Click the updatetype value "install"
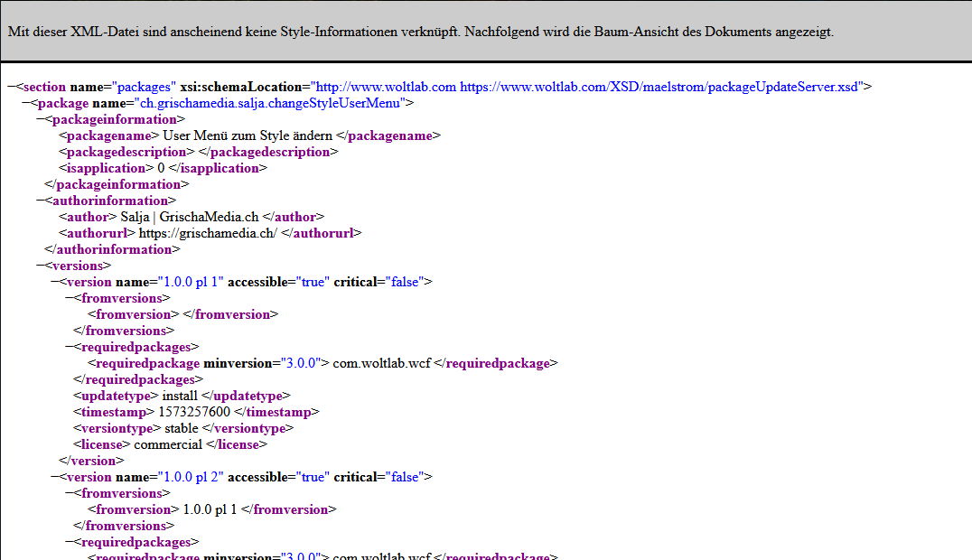The width and height of the screenshot is (972, 560). tap(180, 397)
